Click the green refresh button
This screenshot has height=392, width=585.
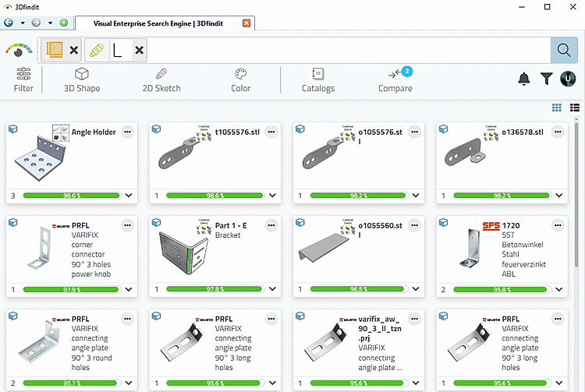[x=64, y=23]
